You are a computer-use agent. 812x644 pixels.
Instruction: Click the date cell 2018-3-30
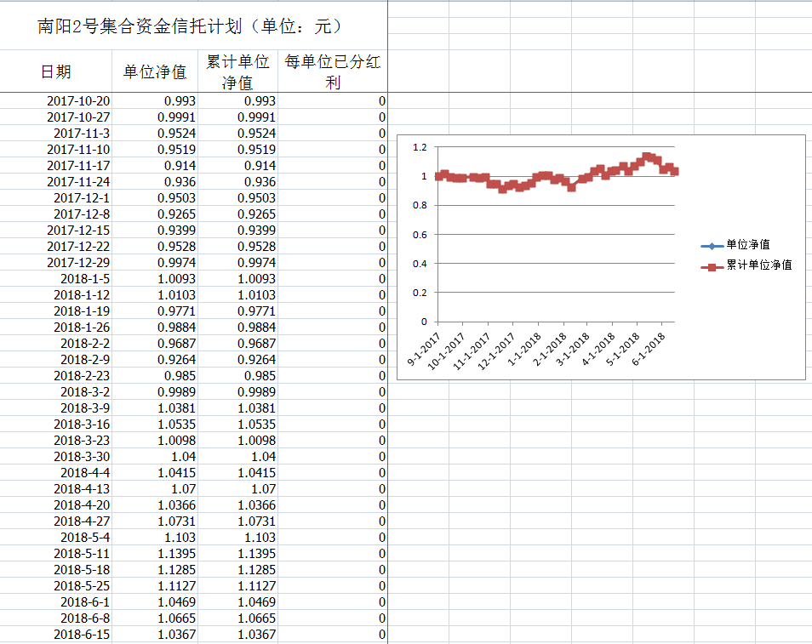click(x=81, y=457)
